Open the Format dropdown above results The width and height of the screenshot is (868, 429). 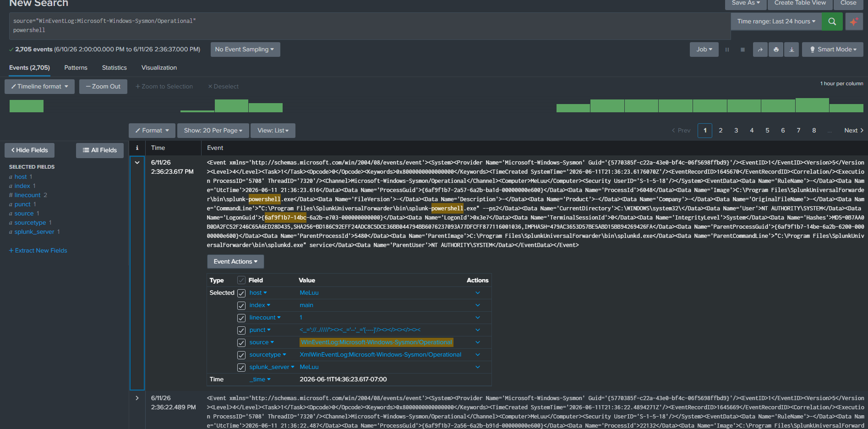click(x=152, y=131)
